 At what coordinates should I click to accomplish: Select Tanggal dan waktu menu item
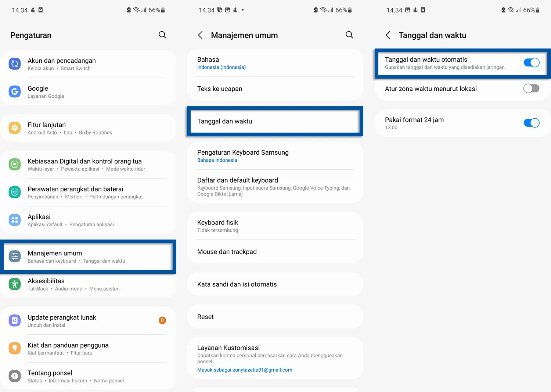[x=275, y=121]
